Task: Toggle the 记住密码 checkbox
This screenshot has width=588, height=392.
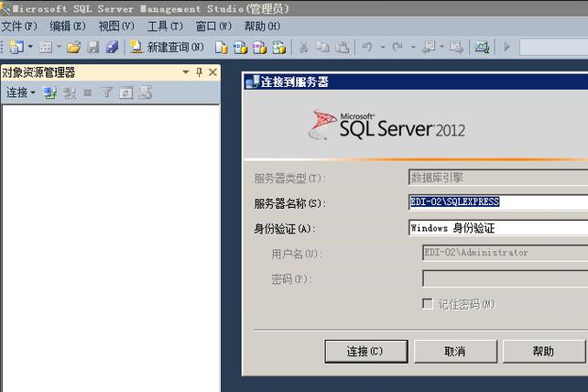Action: 428,303
